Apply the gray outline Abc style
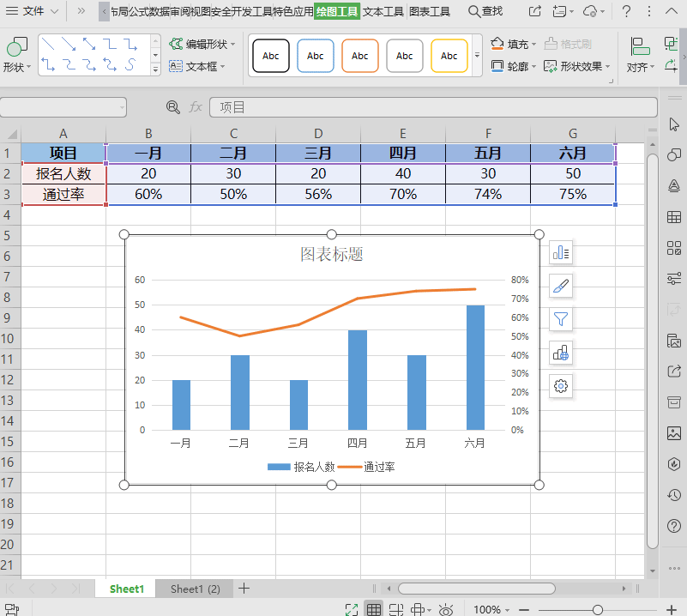The image size is (687, 616). [x=405, y=56]
